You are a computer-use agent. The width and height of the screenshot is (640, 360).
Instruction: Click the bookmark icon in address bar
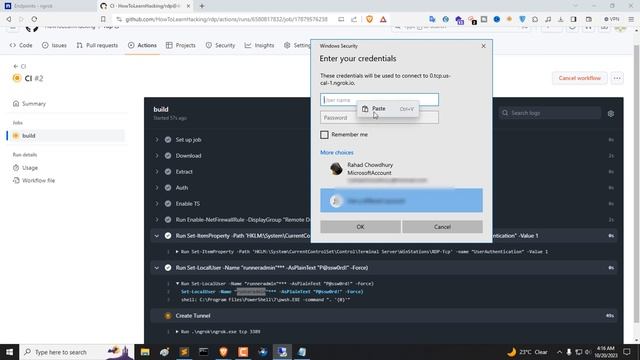[103, 19]
